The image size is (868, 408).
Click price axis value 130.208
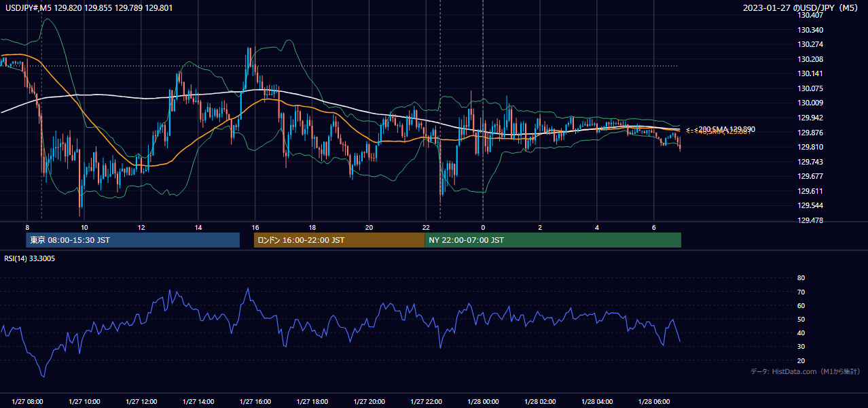(810, 59)
